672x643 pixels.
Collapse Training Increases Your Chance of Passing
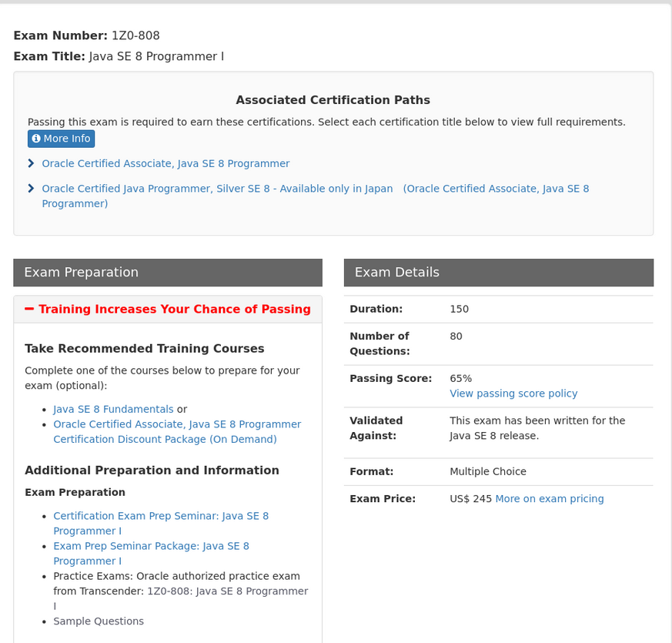pyautogui.click(x=175, y=309)
